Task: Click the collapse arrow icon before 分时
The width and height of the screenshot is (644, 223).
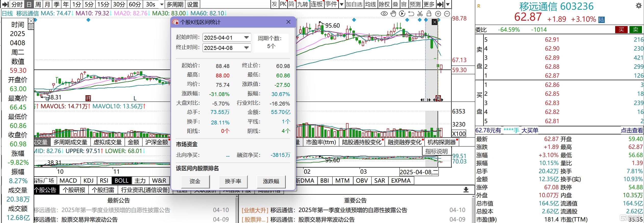Action: click(x=6, y=4)
